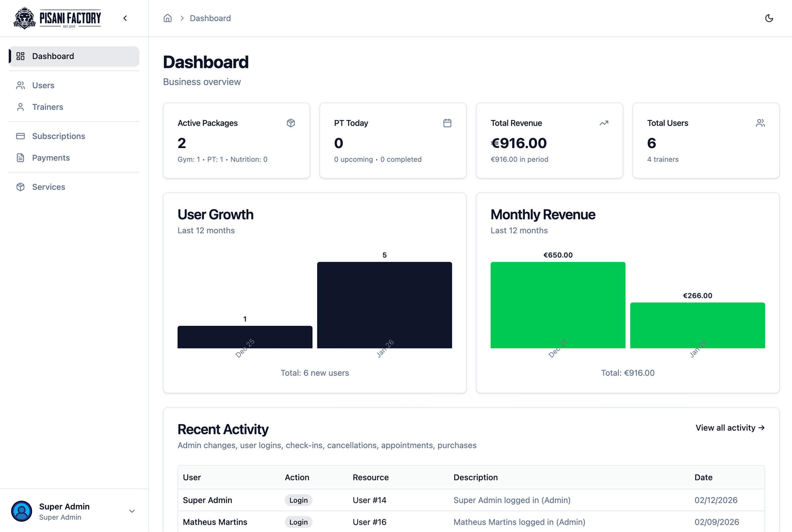Viewport: 792px width, 532px height.
Task: Click the Login badge for Super Admin row
Action: 298,500
